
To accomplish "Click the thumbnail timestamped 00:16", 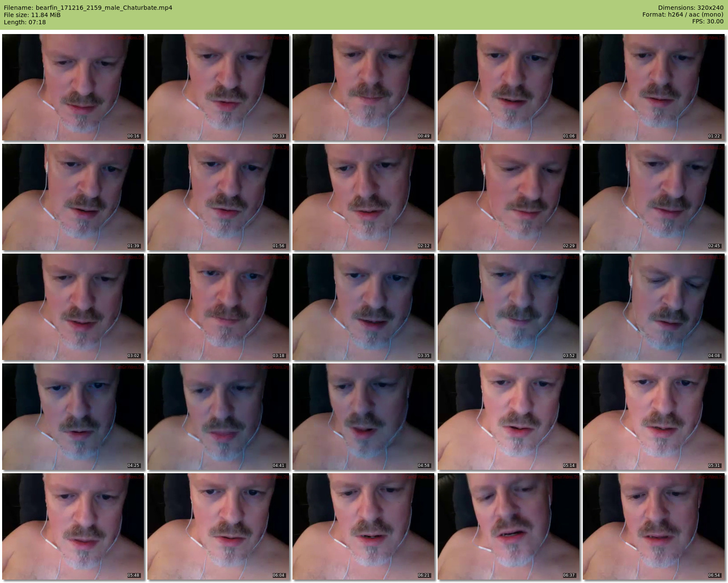I will pos(73,87).
